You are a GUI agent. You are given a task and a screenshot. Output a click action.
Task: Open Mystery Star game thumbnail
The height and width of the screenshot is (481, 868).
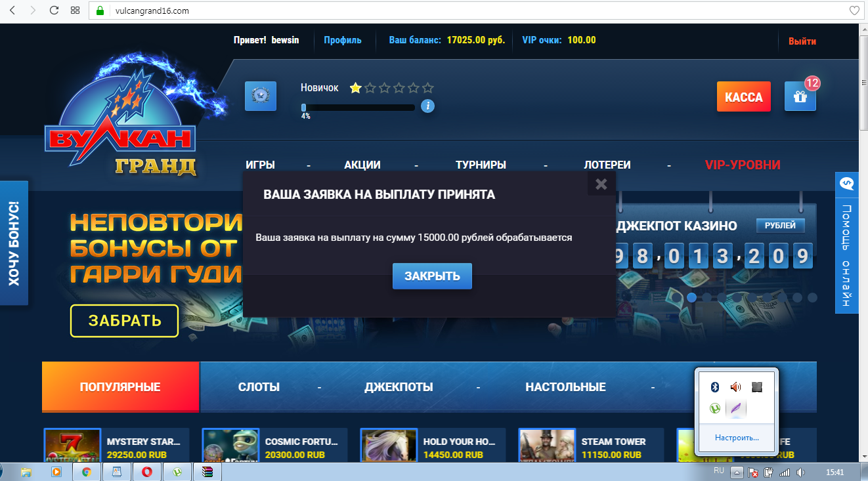pos(72,446)
